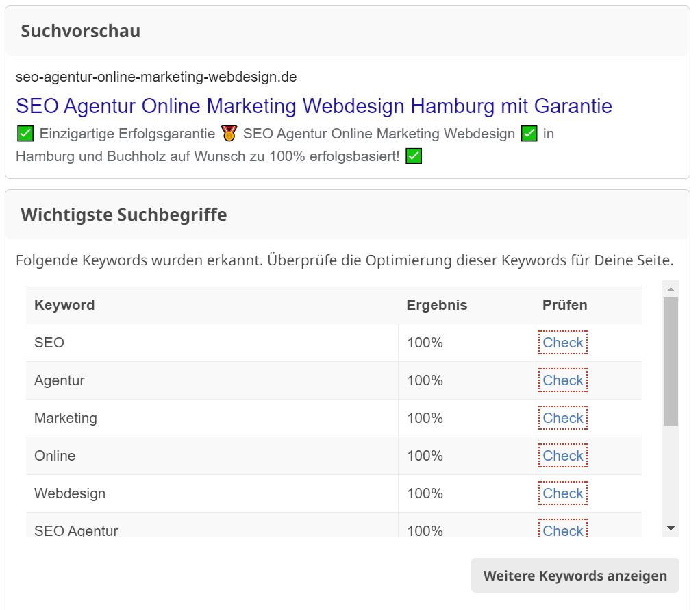Click the Suchvorschau panel heading
700x610 pixels.
[80, 32]
